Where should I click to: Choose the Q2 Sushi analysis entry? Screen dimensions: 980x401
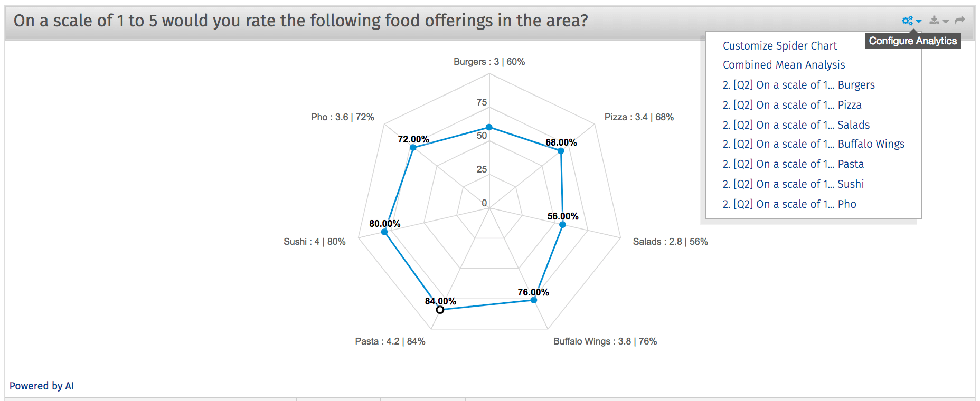click(793, 184)
